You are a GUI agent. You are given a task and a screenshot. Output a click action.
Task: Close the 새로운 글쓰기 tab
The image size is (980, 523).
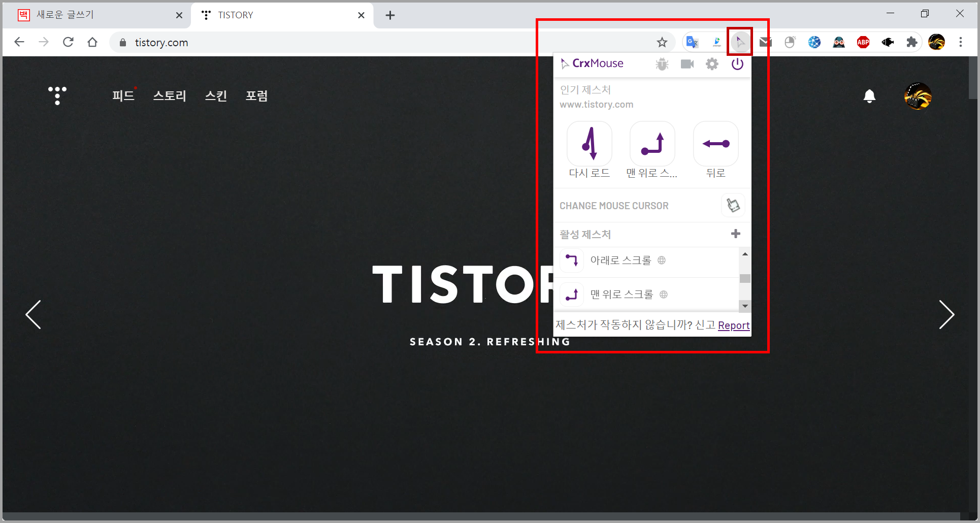tap(179, 15)
